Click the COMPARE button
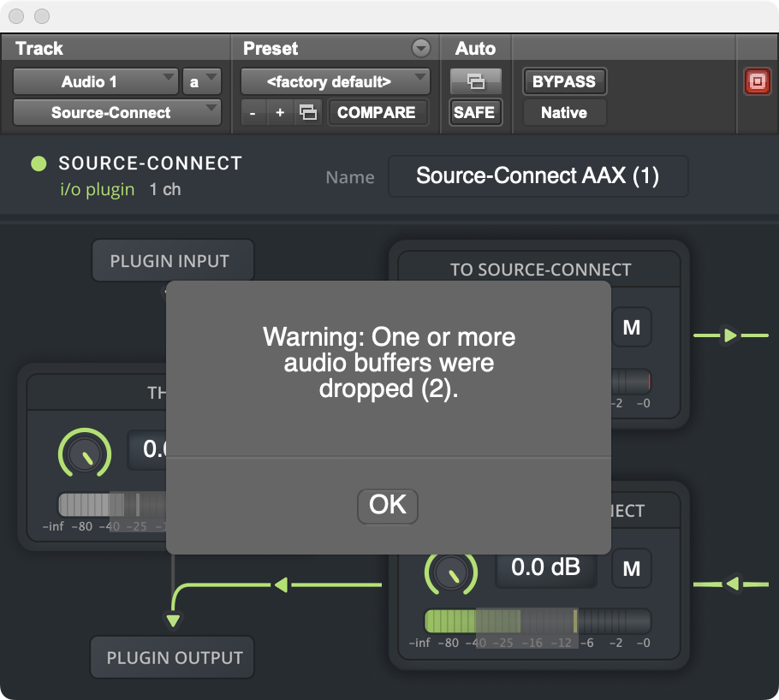 coord(377,113)
